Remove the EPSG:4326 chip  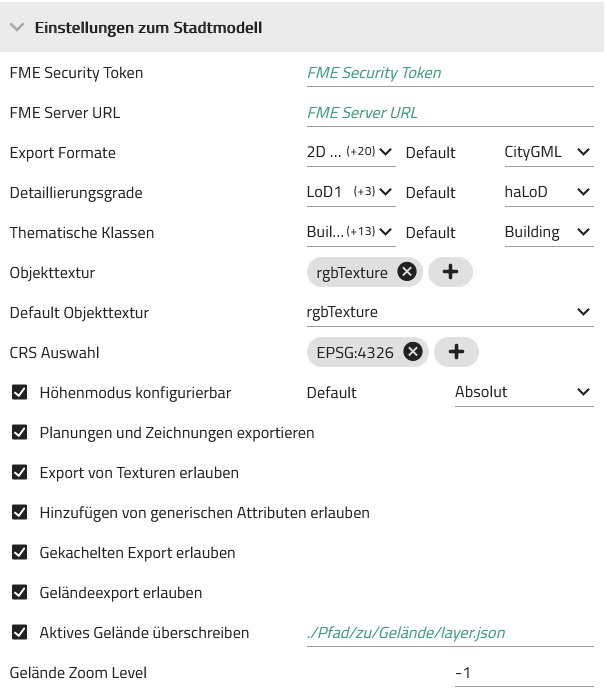[413, 352]
